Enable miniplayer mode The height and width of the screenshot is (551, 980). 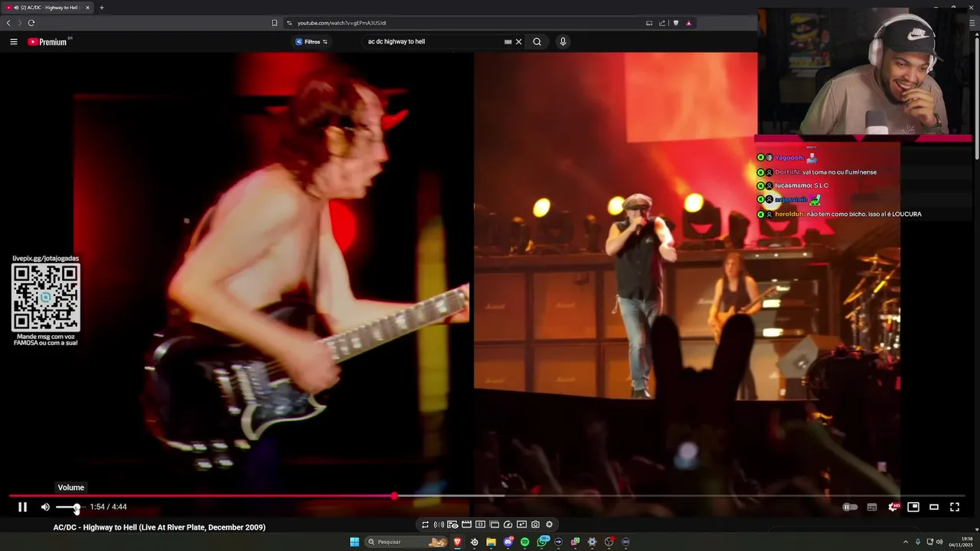(913, 507)
